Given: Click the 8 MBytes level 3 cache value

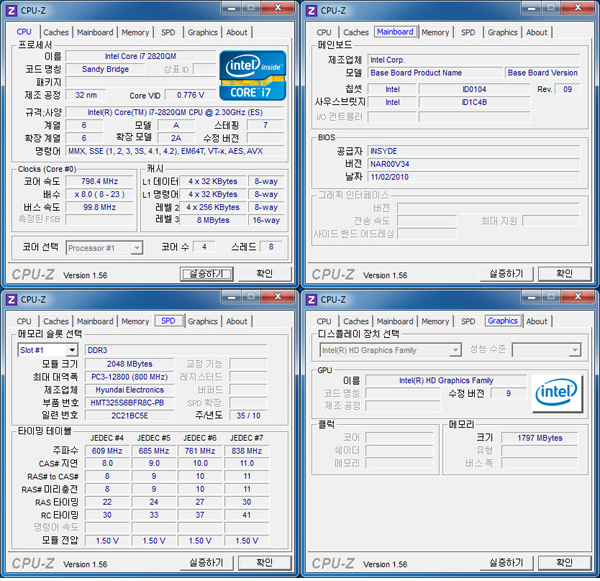Looking at the screenshot, I should pyautogui.click(x=213, y=220).
